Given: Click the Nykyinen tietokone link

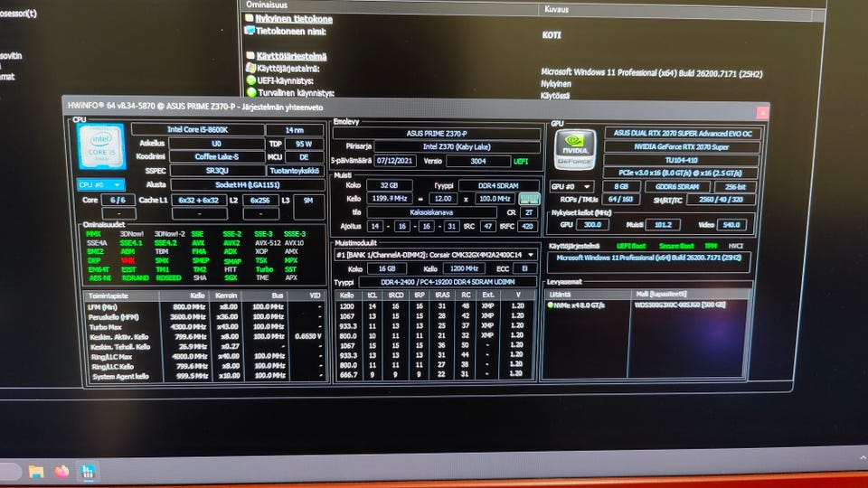Looking at the screenshot, I should point(293,19).
